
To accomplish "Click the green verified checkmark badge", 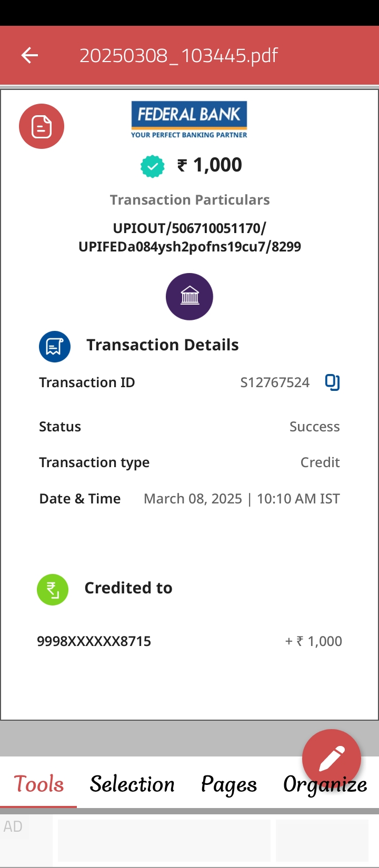I will click(152, 166).
